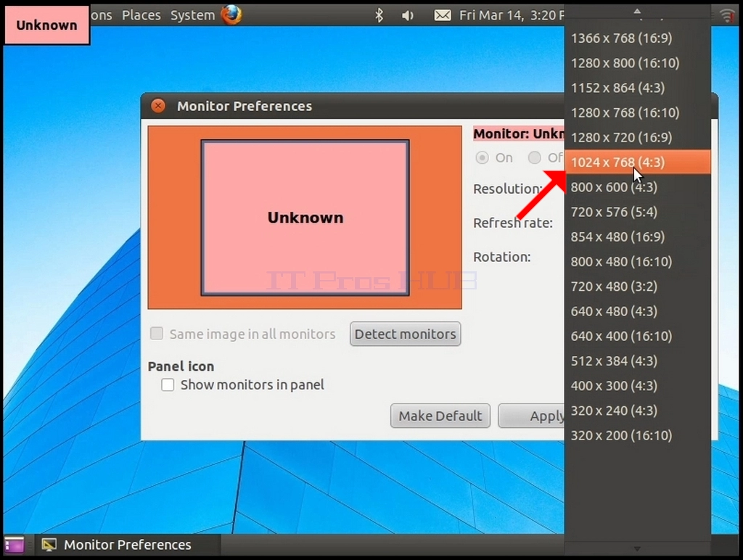Click the Monitor Preferences taskbar icon
Viewport: 743px width, 560px height.
coord(49,545)
